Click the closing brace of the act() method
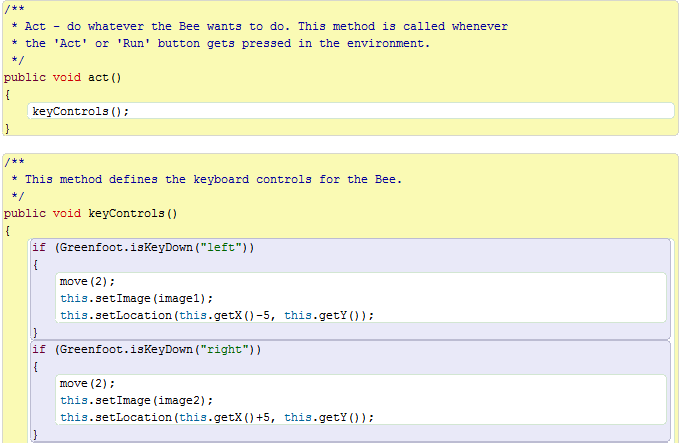This screenshot has width=681, height=443. pos(7,128)
